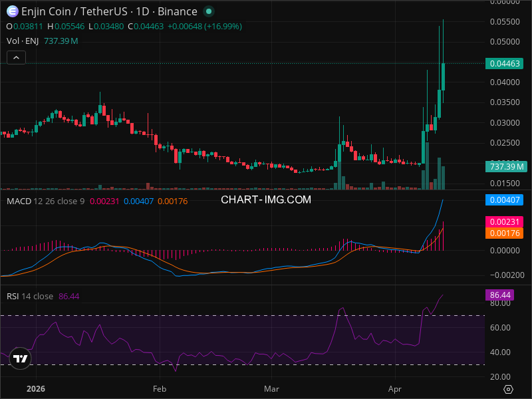Click the Mar label on time axis
The height and width of the screenshot is (399, 532).
pyautogui.click(x=271, y=389)
